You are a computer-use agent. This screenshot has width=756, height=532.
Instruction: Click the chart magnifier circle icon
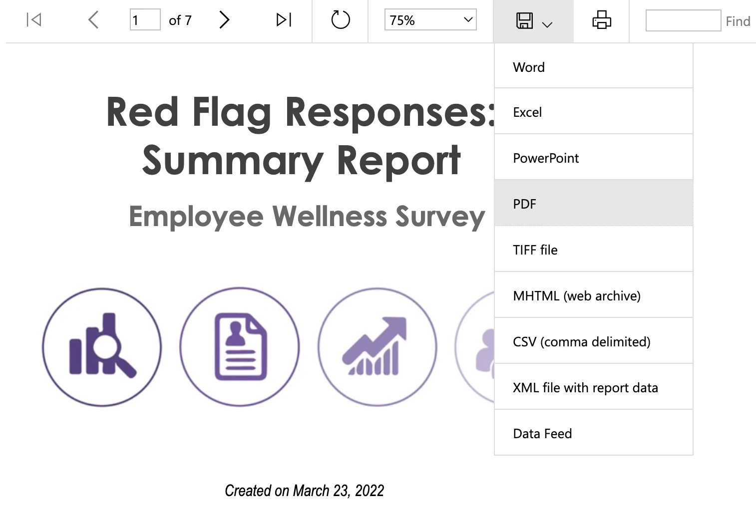[102, 347]
